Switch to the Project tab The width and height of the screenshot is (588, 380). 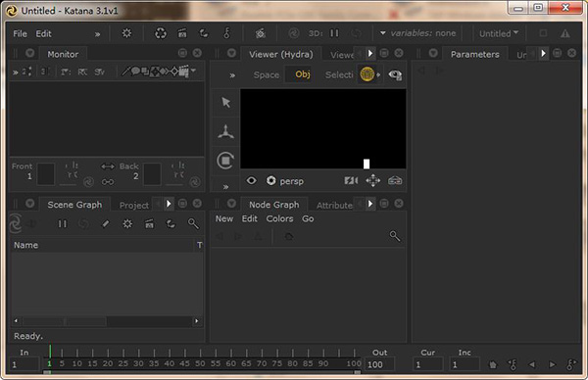[x=134, y=205]
